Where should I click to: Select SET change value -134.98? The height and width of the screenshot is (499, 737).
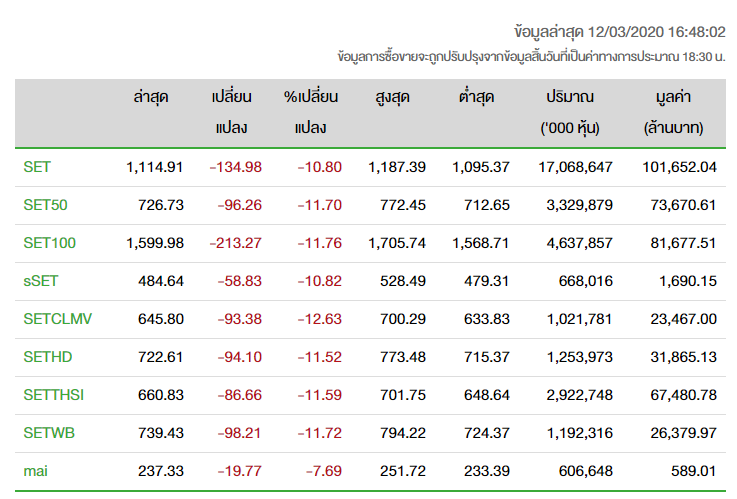coord(235,167)
